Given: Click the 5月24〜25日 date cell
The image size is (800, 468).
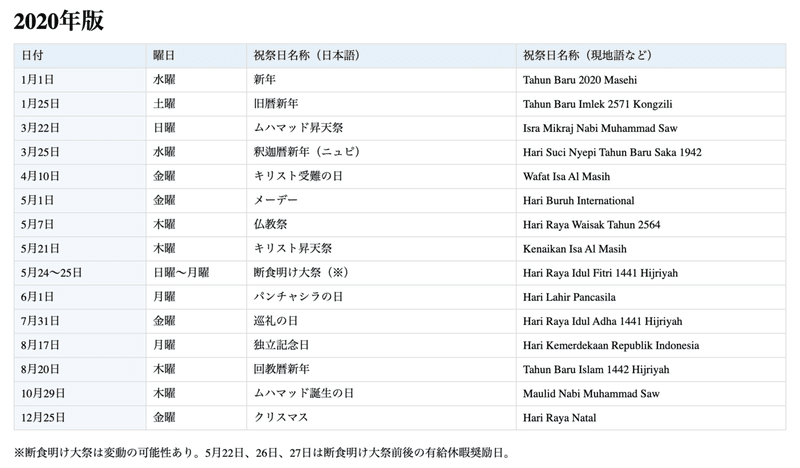Looking at the screenshot, I should [80, 273].
